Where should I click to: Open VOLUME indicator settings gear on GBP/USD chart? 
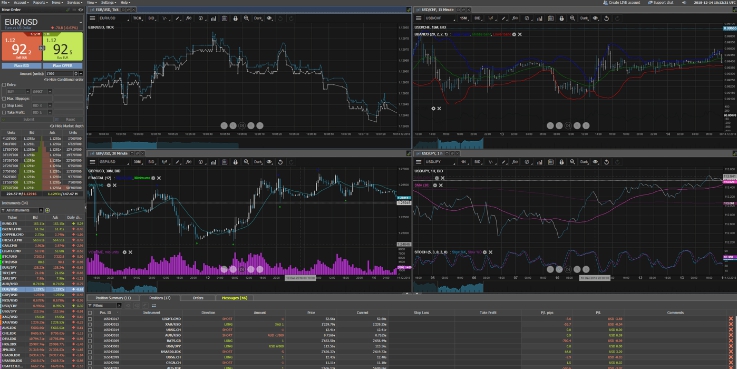tap(125, 252)
